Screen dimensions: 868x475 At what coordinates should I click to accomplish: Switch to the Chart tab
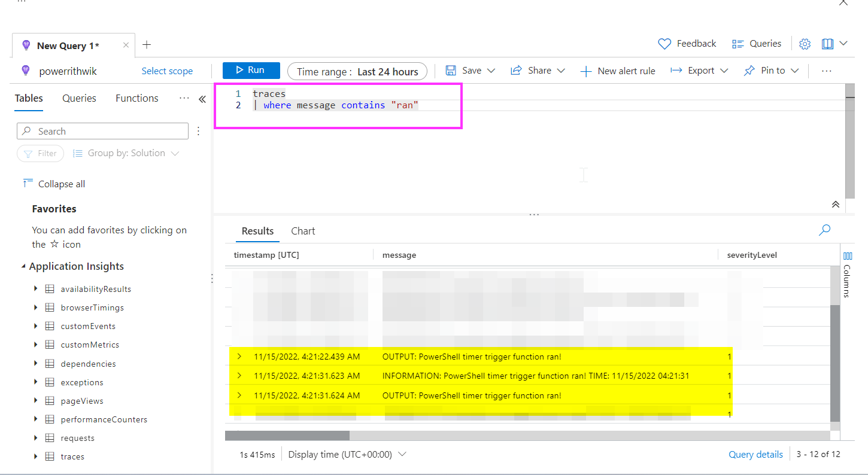303,231
